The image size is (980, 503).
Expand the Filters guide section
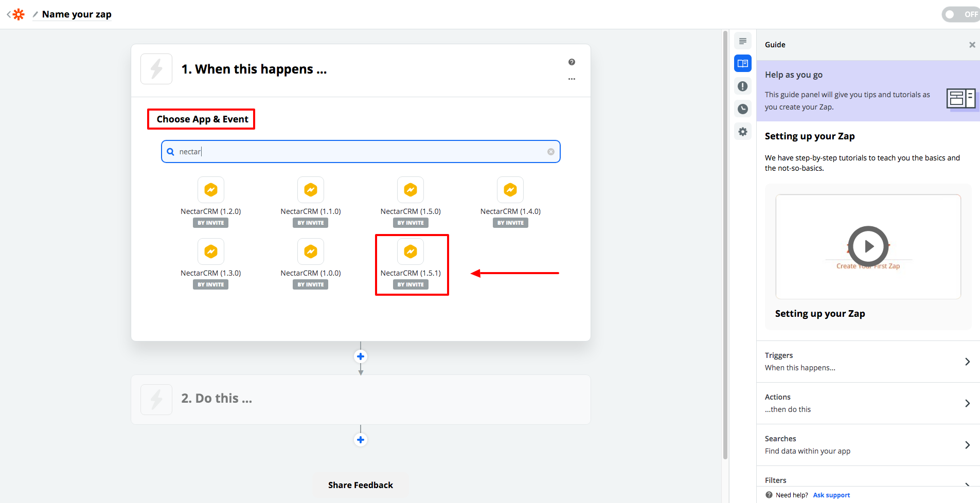point(868,477)
